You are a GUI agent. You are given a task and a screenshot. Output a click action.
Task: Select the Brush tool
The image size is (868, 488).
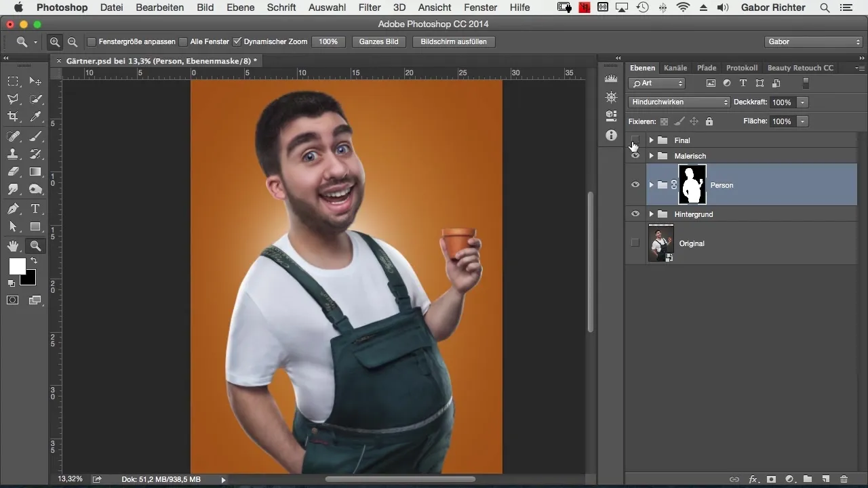point(35,136)
